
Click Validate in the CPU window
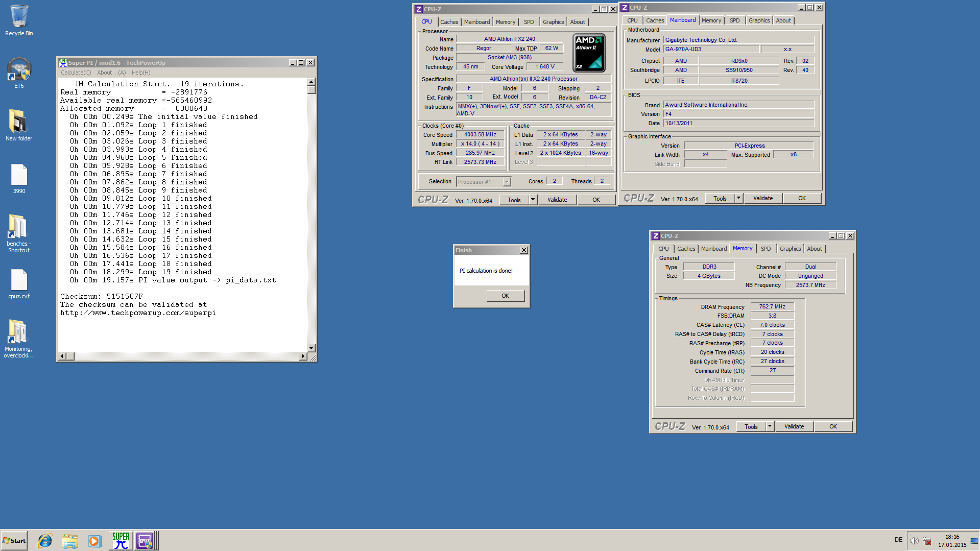coord(557,200)
